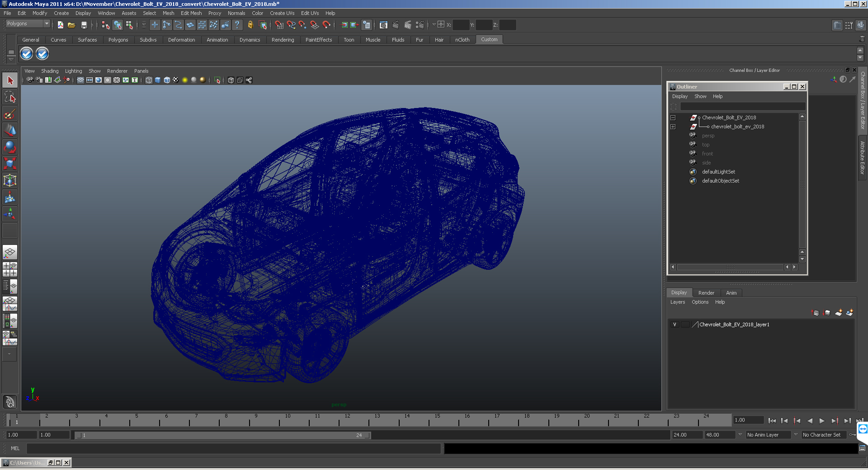This screenshot has height=470, width=868.
Task: Toggle Snap to view planes magnet
Action: [x=315, y=25]
